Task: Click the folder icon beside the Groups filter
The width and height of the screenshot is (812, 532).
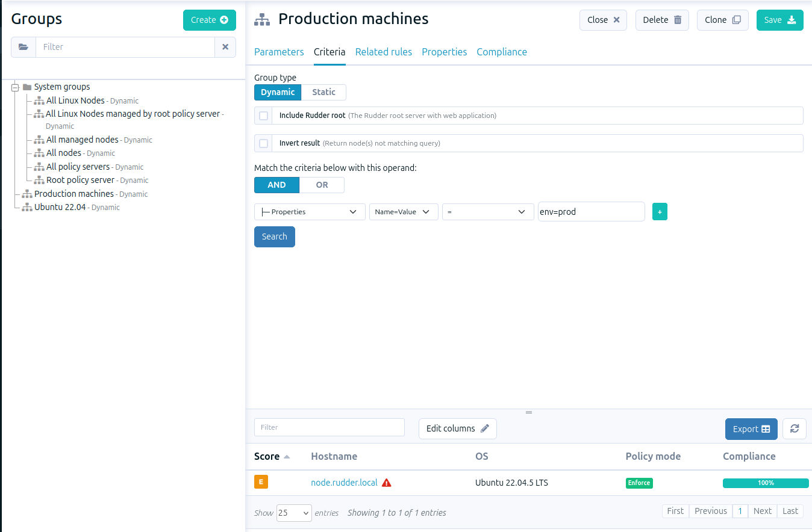Action: pyautogui.click(x=23, y=47)
